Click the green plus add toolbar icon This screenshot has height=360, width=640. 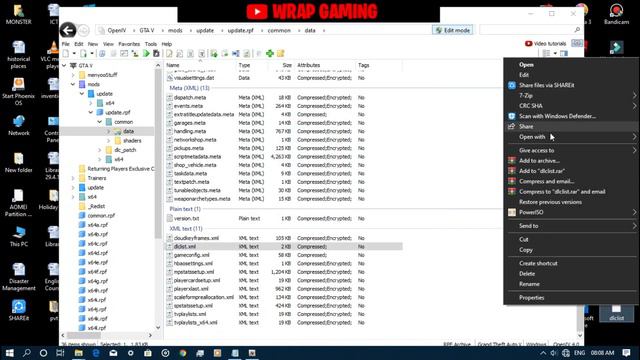[x=270, y=53]
